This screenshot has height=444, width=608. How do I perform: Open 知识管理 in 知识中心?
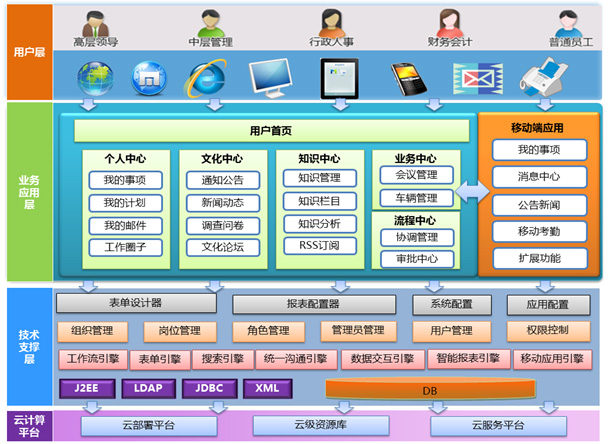pos(320,178)
